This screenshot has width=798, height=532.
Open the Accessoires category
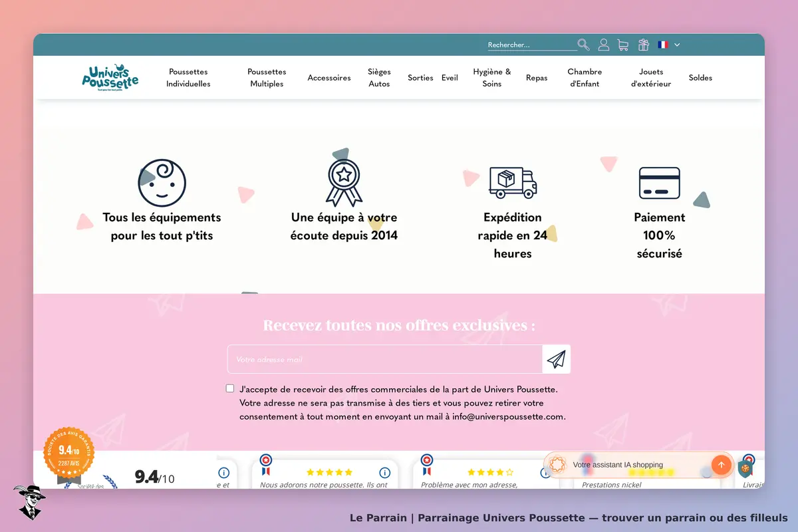(x=329, y=78)
